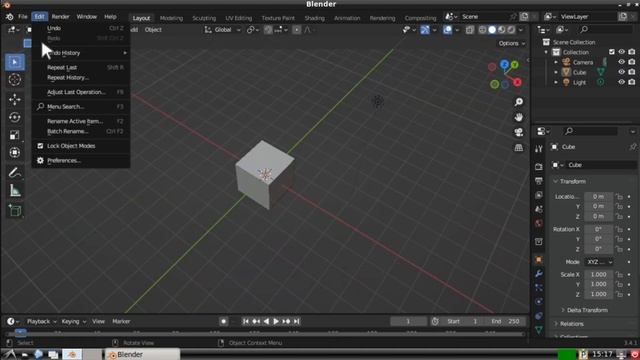
Task: Open the Object properties orange tab
Action: coord(539,260)
